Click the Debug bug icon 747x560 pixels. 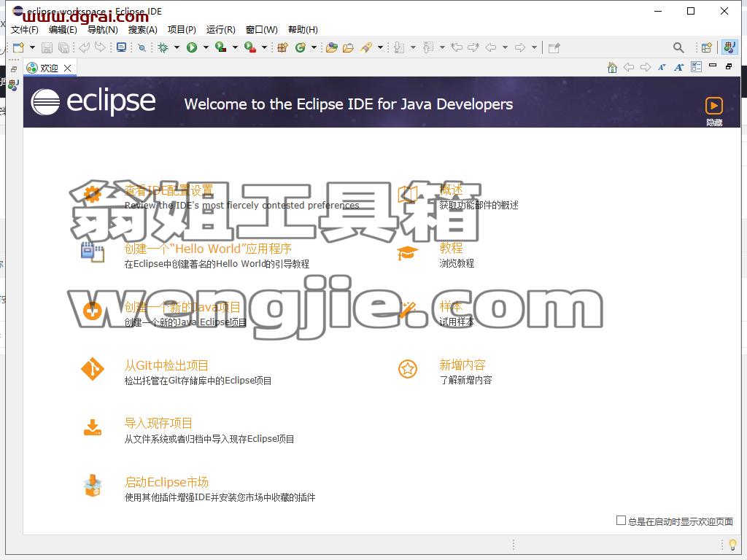coord(163,47)
